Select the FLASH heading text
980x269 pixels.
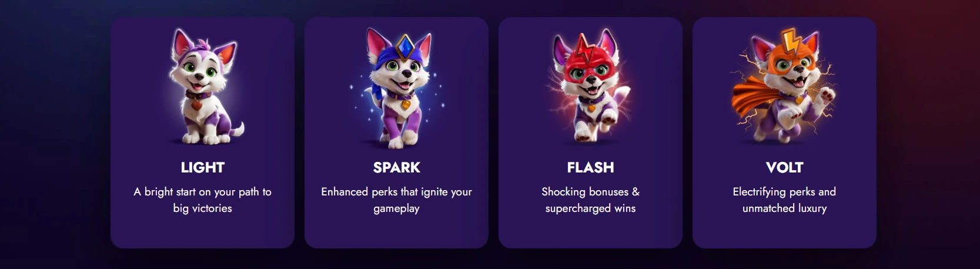coord(590,168)
